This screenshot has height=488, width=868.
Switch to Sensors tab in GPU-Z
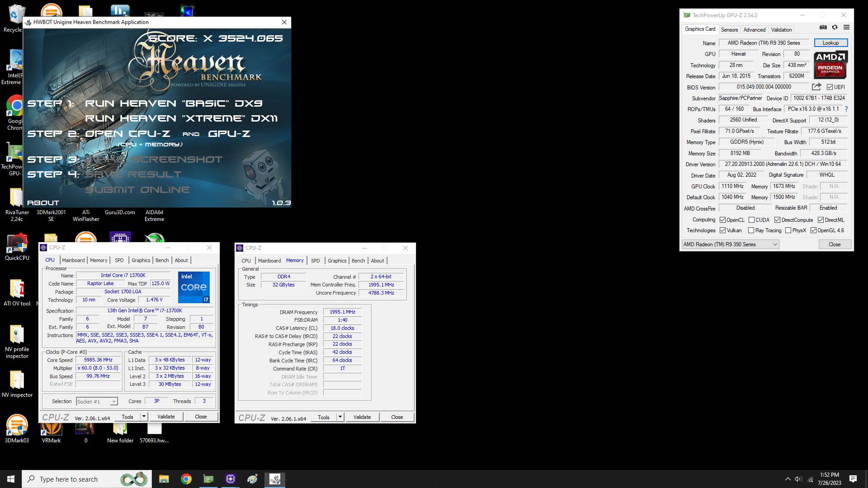point(729,30)
